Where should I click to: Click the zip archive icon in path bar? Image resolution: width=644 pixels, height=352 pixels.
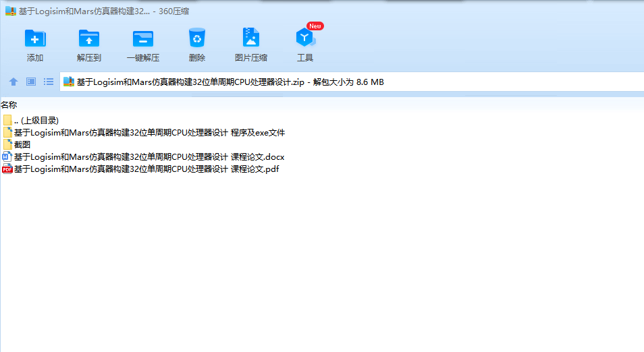[x=69, y=82]
